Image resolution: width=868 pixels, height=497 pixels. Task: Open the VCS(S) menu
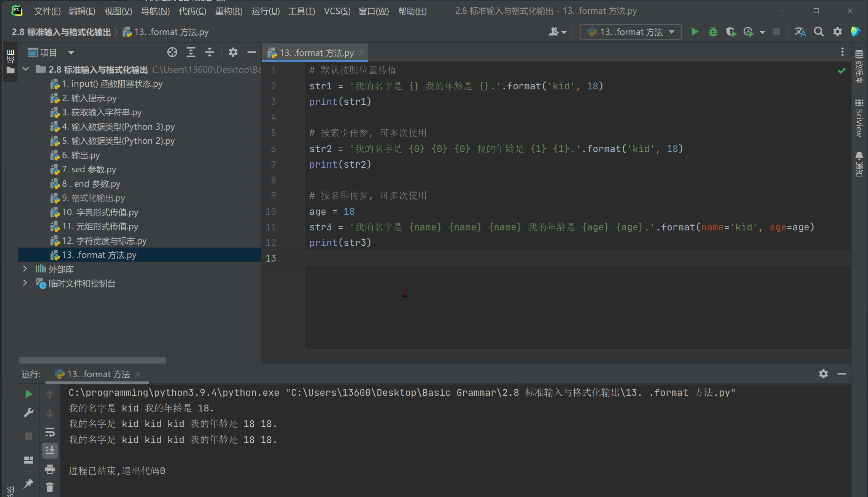(337, 11)
